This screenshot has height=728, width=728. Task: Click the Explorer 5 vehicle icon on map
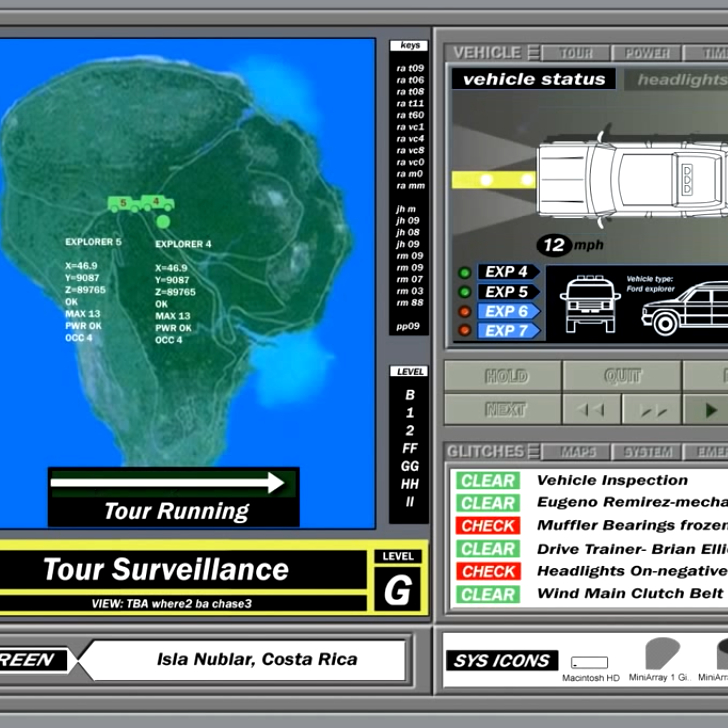(124, 204)
